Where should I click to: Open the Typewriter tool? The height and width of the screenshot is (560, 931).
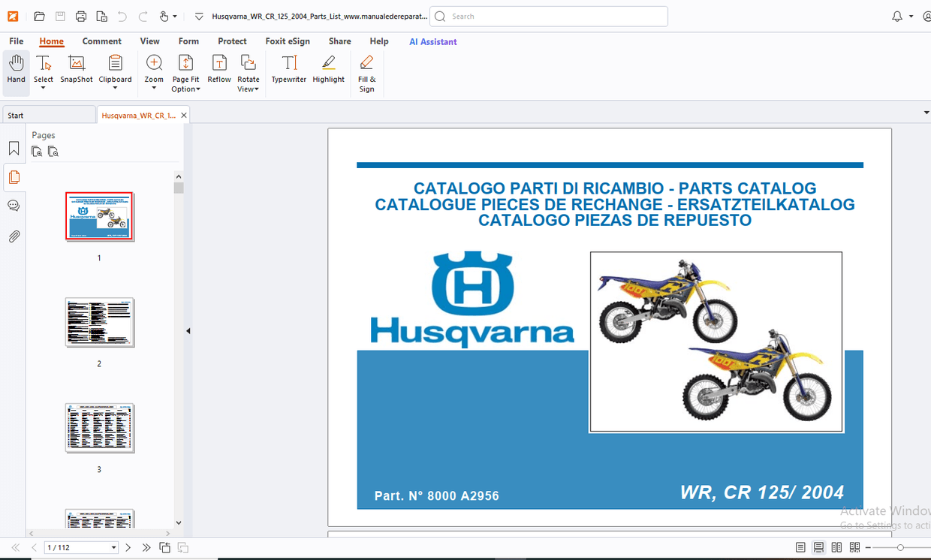tap(288, 71)
